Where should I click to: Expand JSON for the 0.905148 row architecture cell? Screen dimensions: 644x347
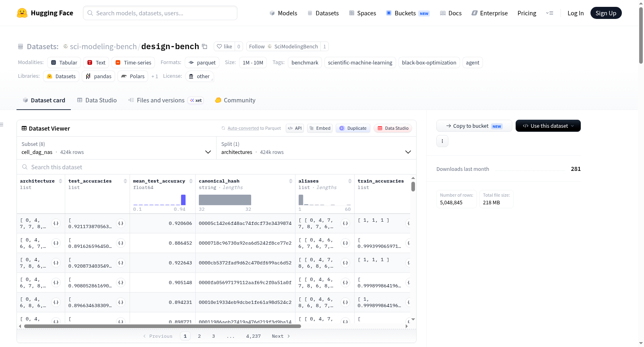(x=56, y=283)
